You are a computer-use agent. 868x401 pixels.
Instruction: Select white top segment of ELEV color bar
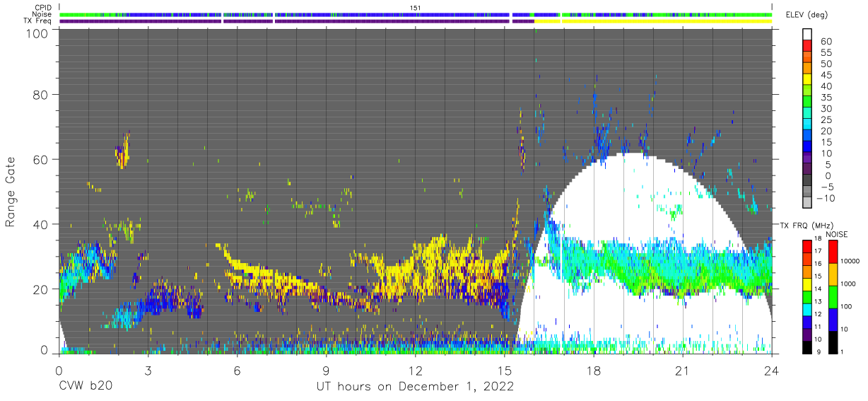807,33
